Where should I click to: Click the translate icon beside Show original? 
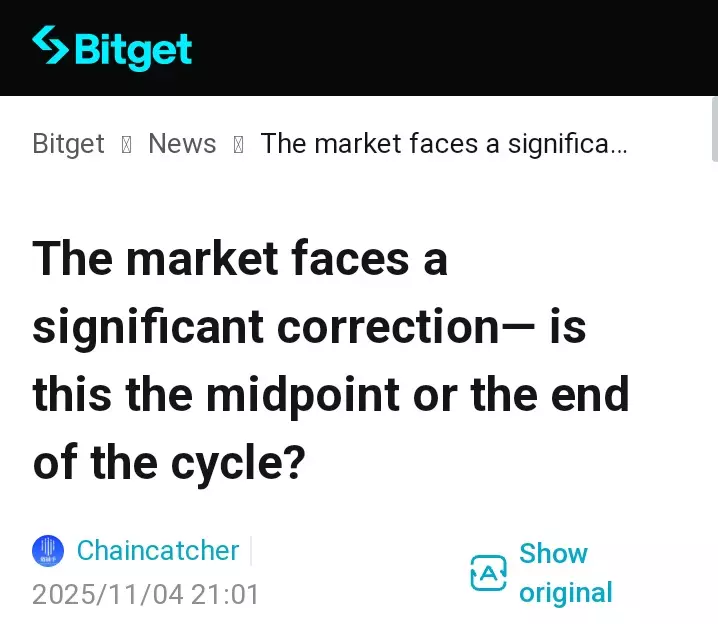tap(488, 573)
